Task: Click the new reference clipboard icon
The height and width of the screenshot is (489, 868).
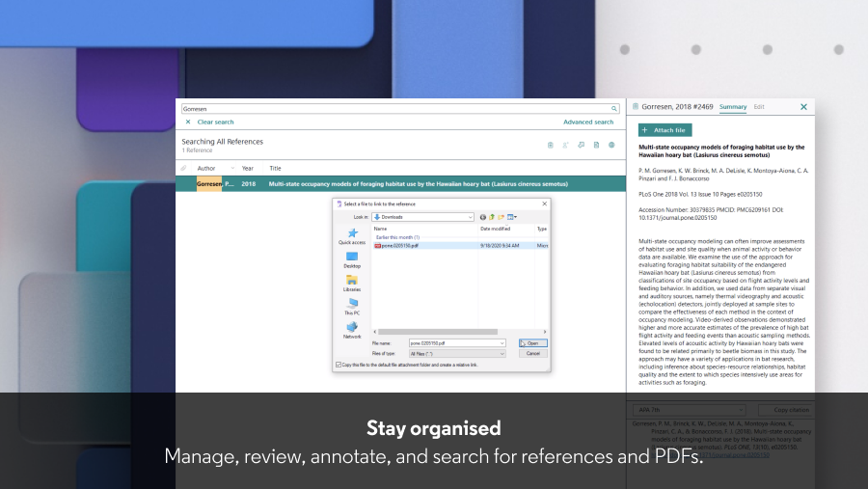Action: [551, 145]
